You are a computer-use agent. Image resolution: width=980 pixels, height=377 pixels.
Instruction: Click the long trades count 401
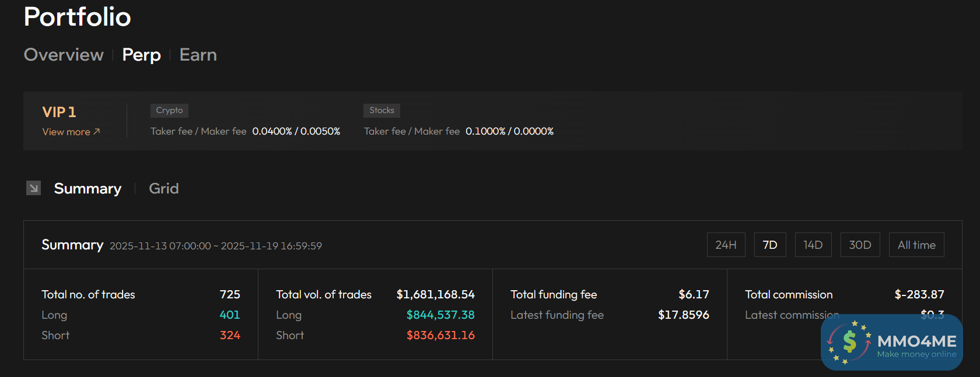coord(230,315)
